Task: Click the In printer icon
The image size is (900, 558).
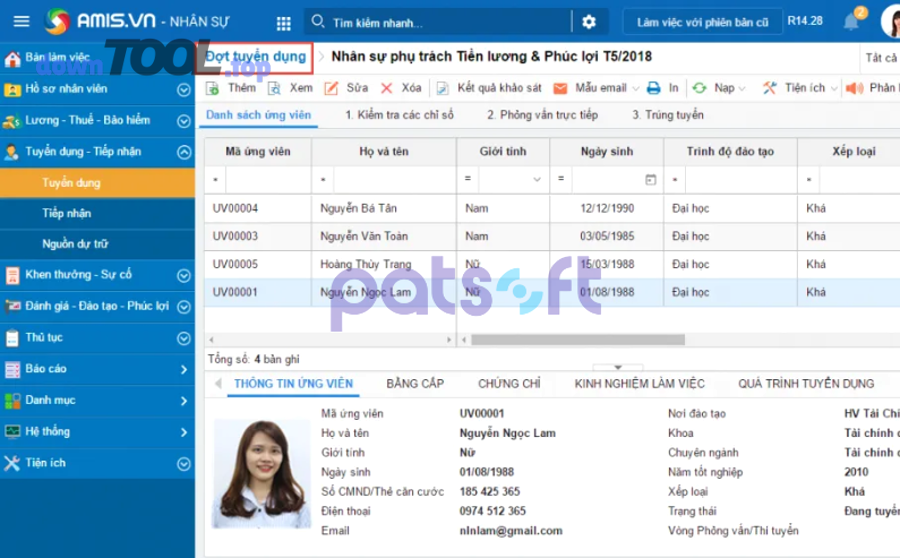Action: (x=653, y=88)
